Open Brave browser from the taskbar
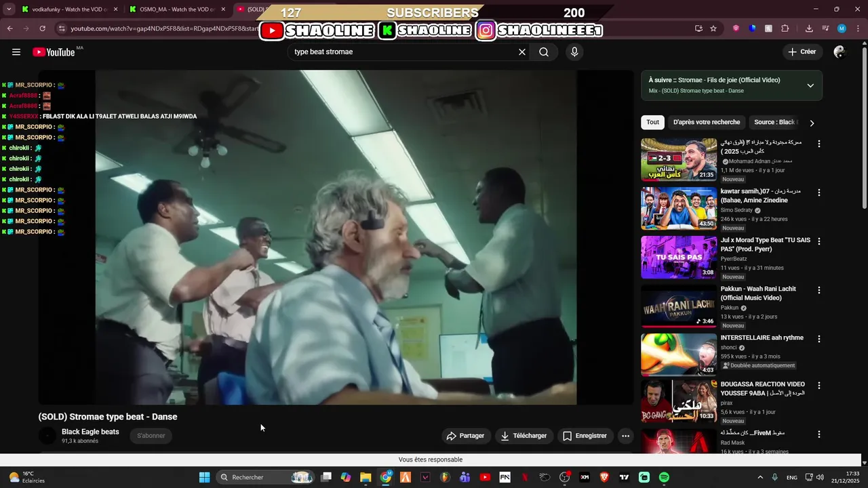 point(604,477)
